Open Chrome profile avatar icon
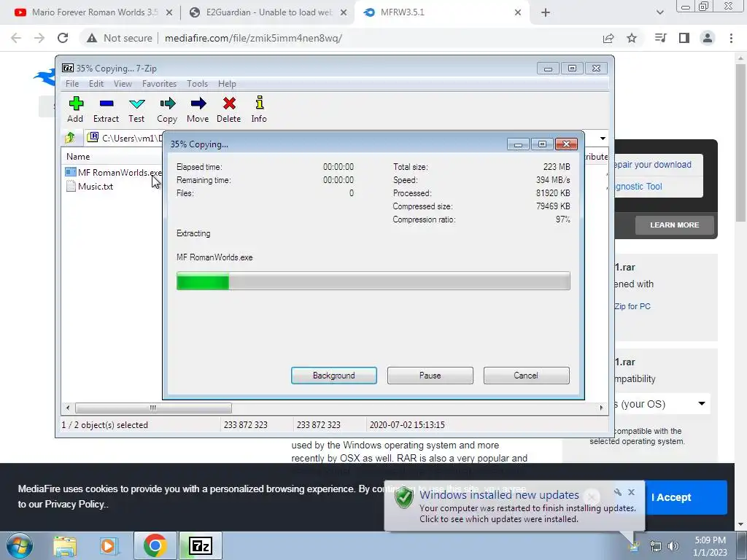The image size is (747, 560). point(708,38)
